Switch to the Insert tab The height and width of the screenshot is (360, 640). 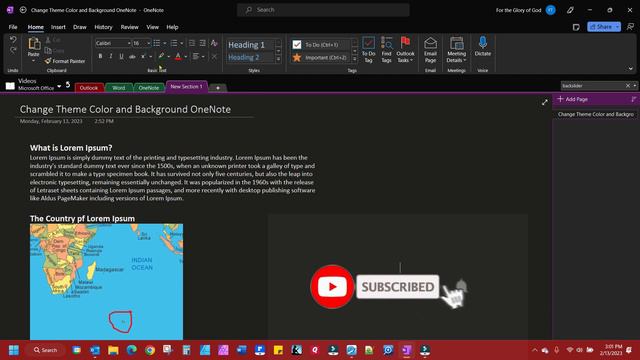click(58, 27)
